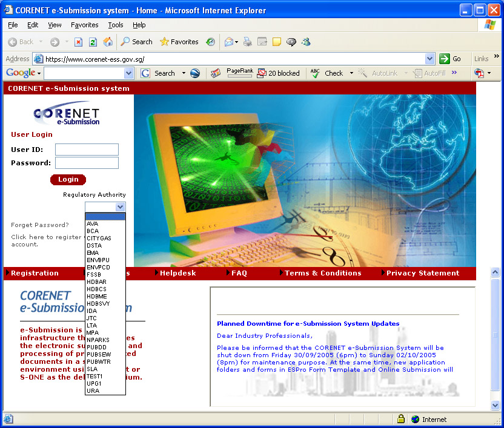
Task: Refresh the page using green arrows icon
Action: [x=93, y=42]
